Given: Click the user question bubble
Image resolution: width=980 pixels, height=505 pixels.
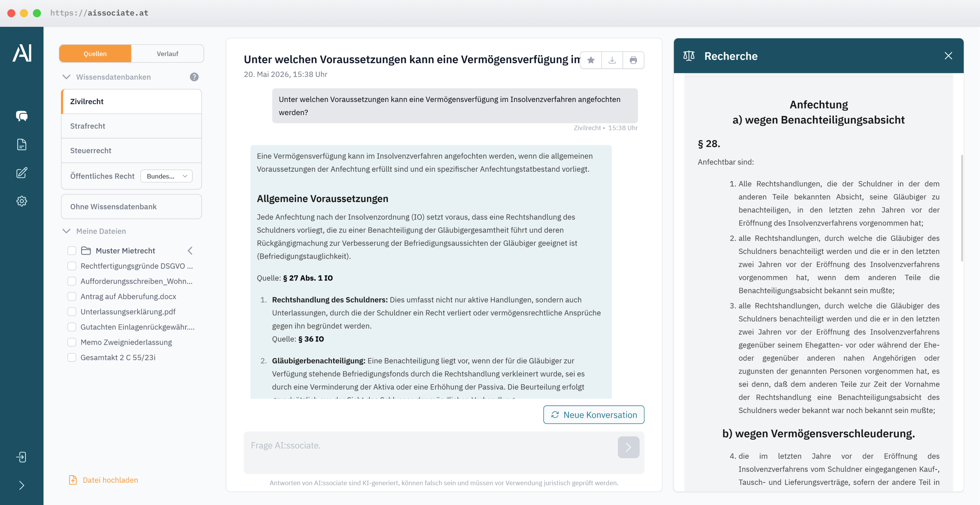Looking at the screenshot, I should coord(455,106).
